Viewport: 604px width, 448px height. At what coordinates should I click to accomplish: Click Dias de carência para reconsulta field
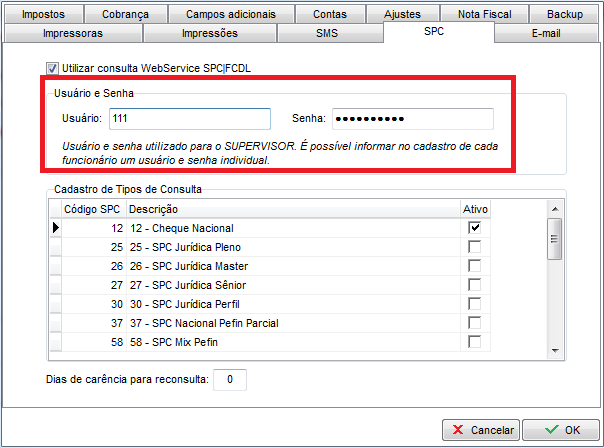(230, 379)
